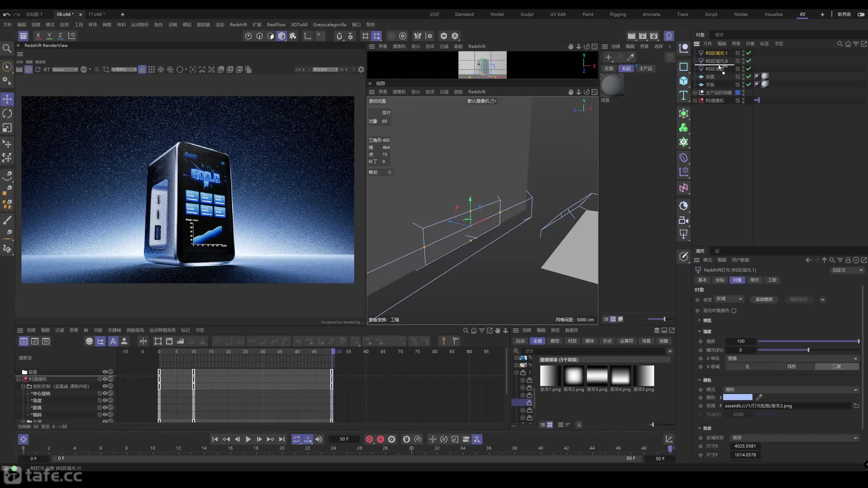Select the 背景 material sphere thumbnail
The image size is (868, 488).
(x=612, y=85)
